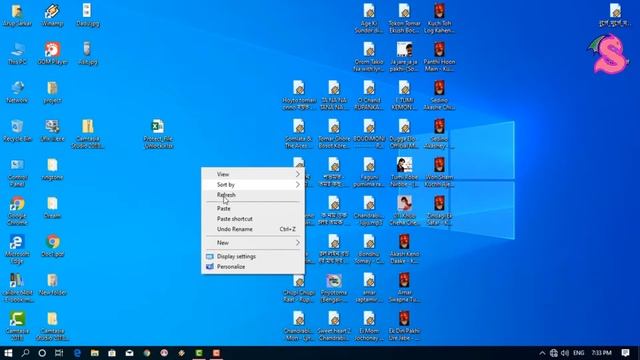
Task: Click the ENG language indicator
Action: pyautogui.click(x=578, y=353)
